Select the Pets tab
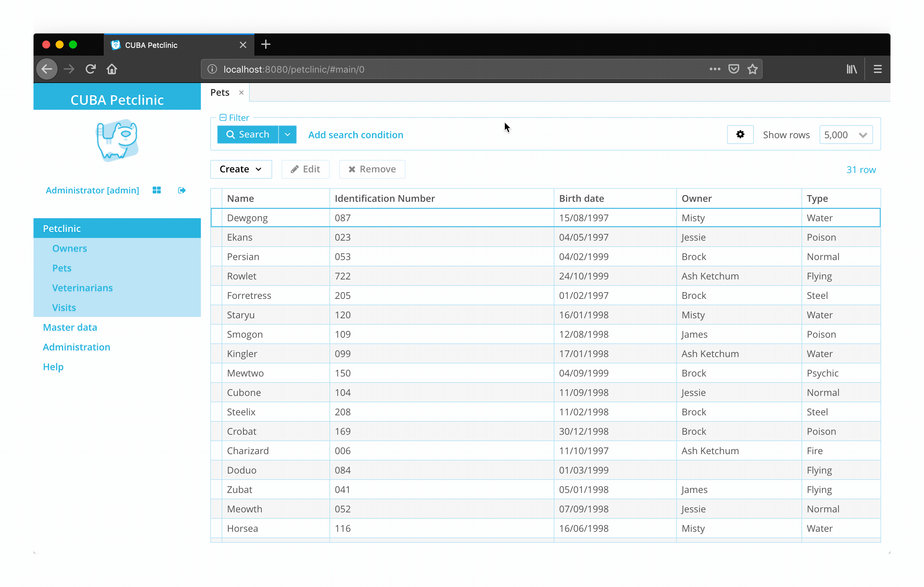Image resolution: width=924 pixels, height=587 pixels. point(220,92)
